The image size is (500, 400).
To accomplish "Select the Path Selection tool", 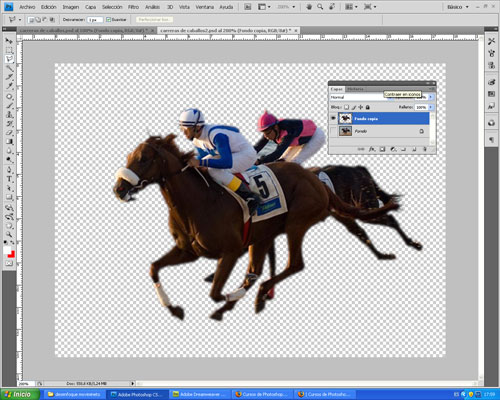I will click(9, 188).
